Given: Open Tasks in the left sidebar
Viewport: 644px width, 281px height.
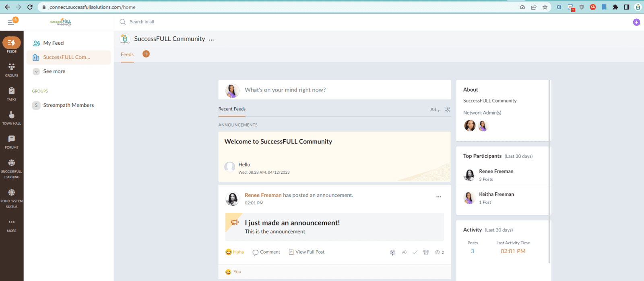Looking at the screenshot, I should pos(12,94).
